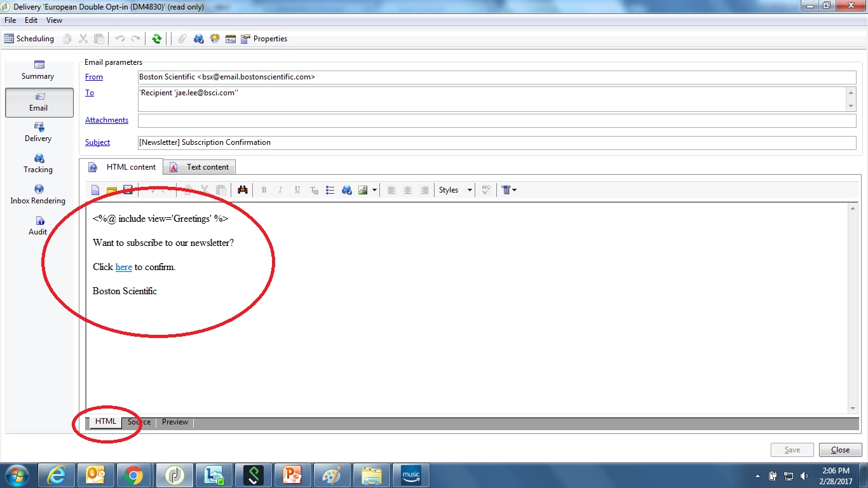Open Internet Explorer from the taskbar
This screenshot has height=488, width=868.
click(57, 475)
